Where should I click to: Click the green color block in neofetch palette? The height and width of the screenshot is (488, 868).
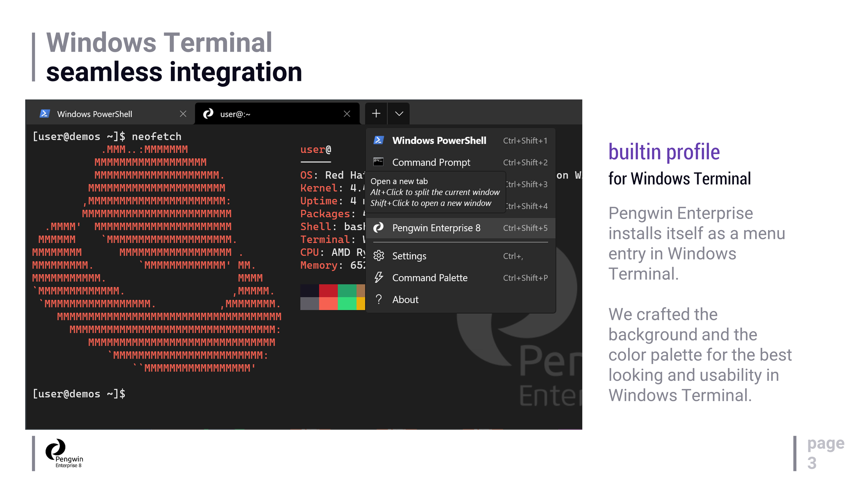(x=347, y=291)
